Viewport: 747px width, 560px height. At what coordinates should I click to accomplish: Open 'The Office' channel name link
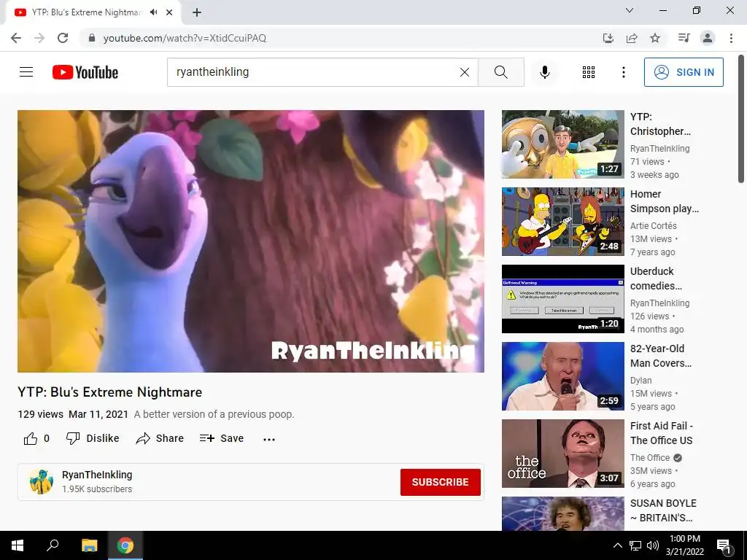click(650, 458)
